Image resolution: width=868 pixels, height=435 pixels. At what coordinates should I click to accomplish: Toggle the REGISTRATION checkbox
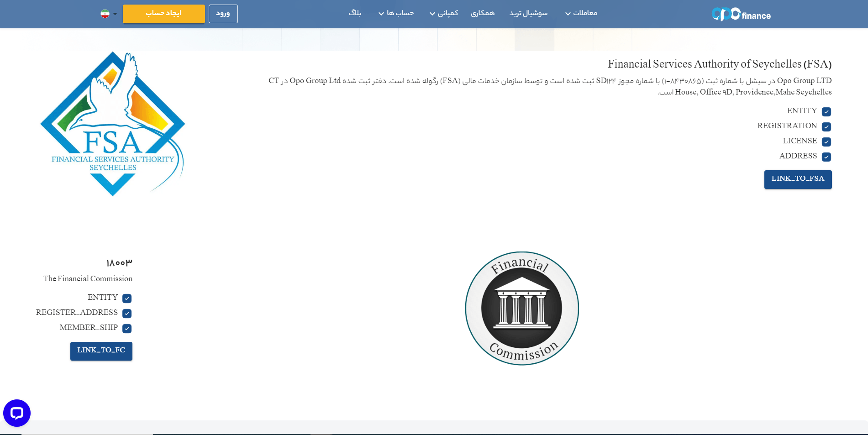[x=826, y=126]
